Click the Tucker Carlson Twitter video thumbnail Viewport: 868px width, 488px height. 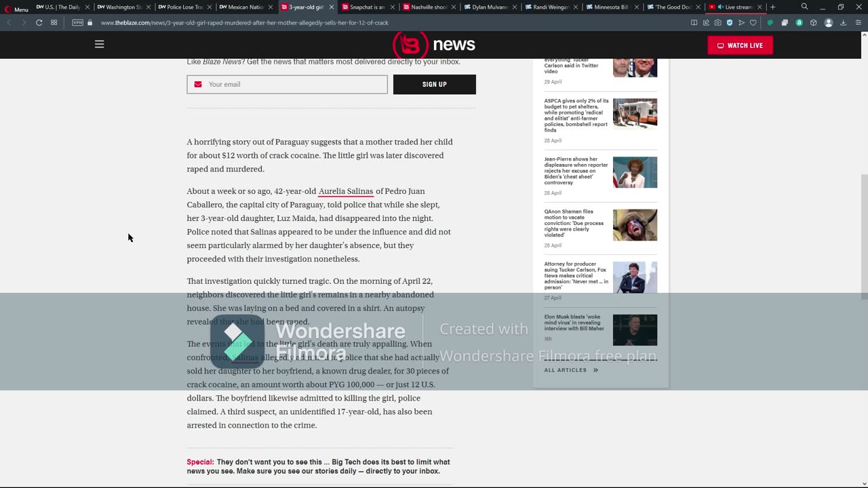[x=635, y=67]
